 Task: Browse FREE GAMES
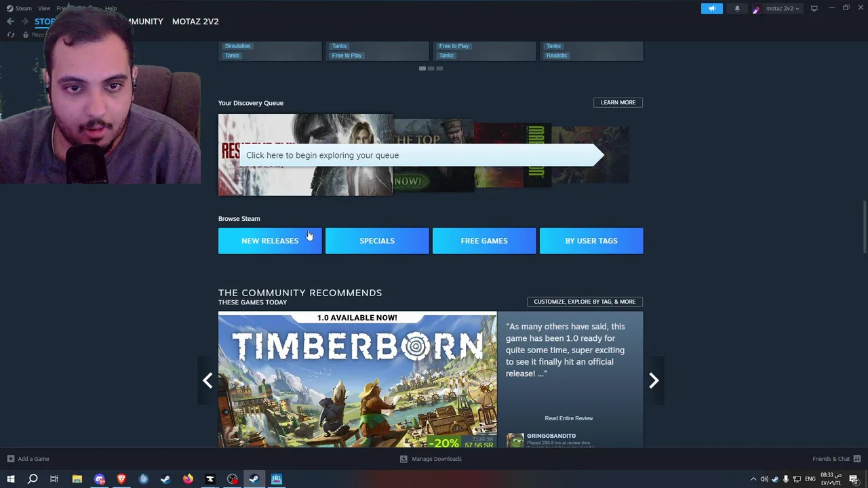click(484, 241)
